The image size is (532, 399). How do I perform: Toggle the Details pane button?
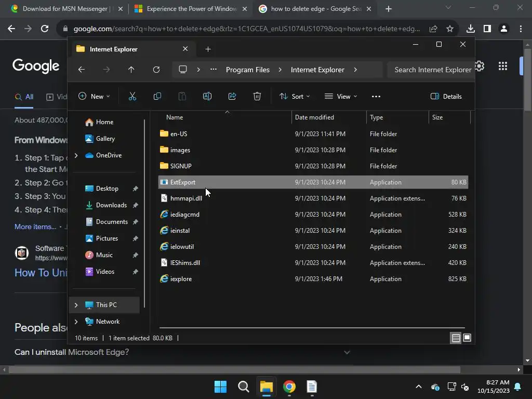pyautogui.click(x=446, y=96)
